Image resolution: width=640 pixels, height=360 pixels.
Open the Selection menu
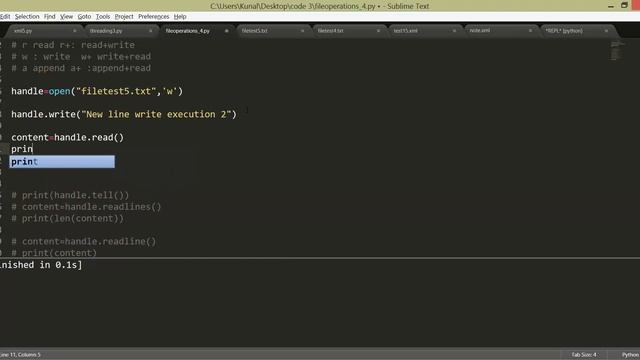tap(27, 17)
